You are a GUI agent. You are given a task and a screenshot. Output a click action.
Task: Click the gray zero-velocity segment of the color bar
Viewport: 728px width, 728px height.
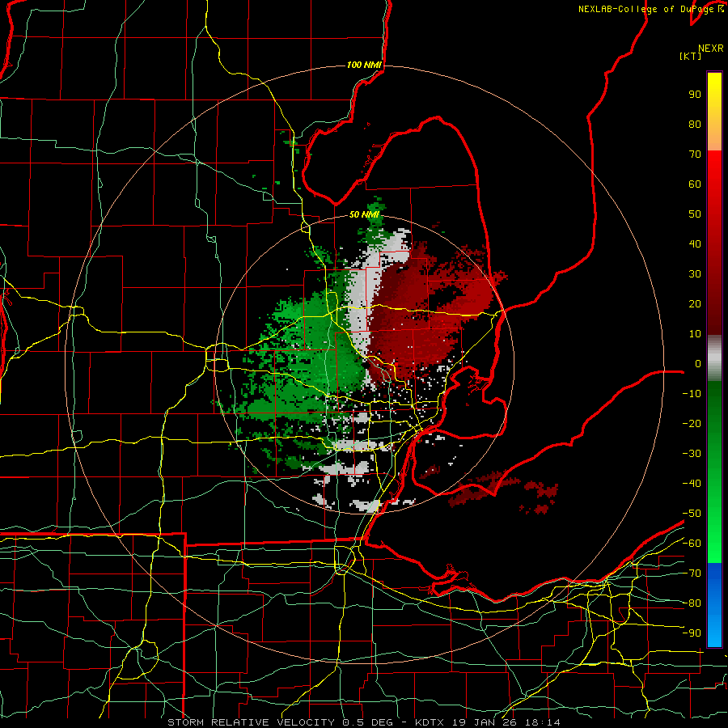pos(714,358)
